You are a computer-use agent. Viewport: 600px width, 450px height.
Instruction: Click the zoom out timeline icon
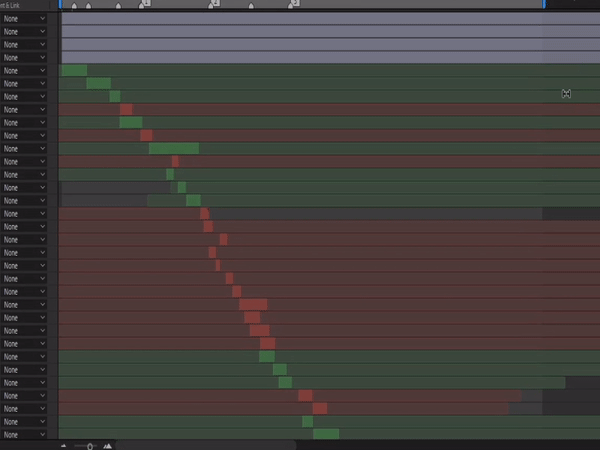[63, 445]
